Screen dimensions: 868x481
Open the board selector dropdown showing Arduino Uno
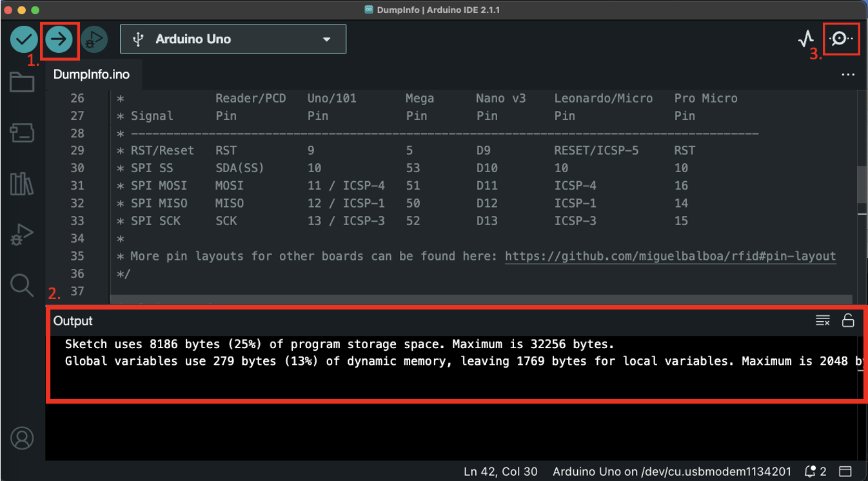click(x=233, y=39)
